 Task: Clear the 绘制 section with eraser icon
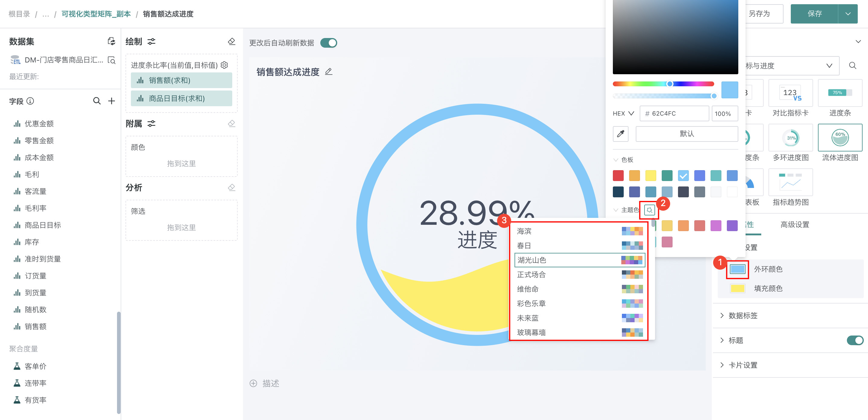(x=232, y=41)
